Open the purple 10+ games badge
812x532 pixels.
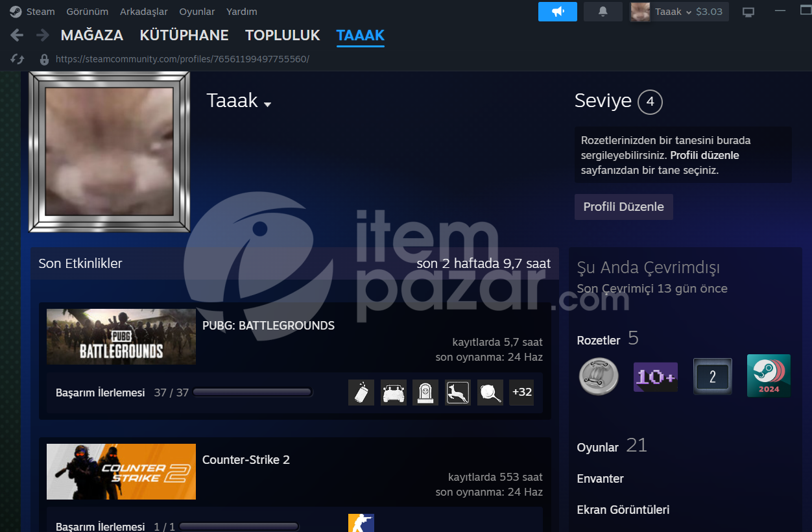656,376
